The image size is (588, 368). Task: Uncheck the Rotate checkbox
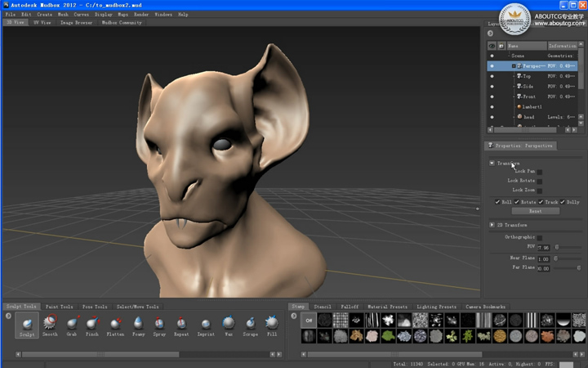[517, 202]
